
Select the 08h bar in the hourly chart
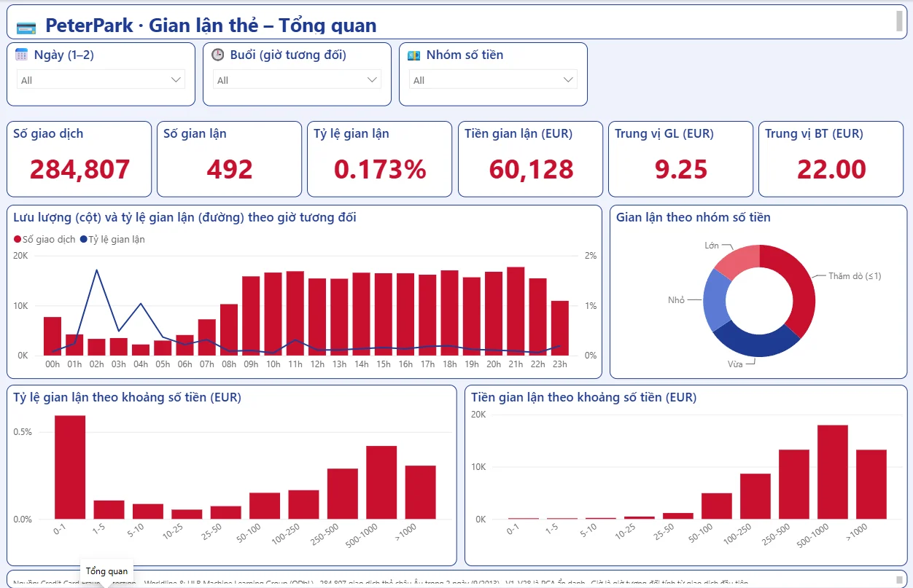[x=229, y=329]
